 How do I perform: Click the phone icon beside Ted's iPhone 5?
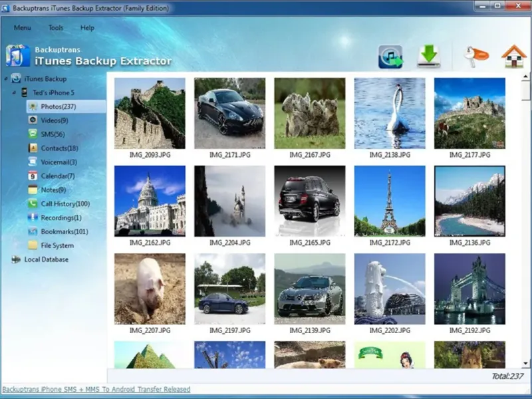click(24, 92)
